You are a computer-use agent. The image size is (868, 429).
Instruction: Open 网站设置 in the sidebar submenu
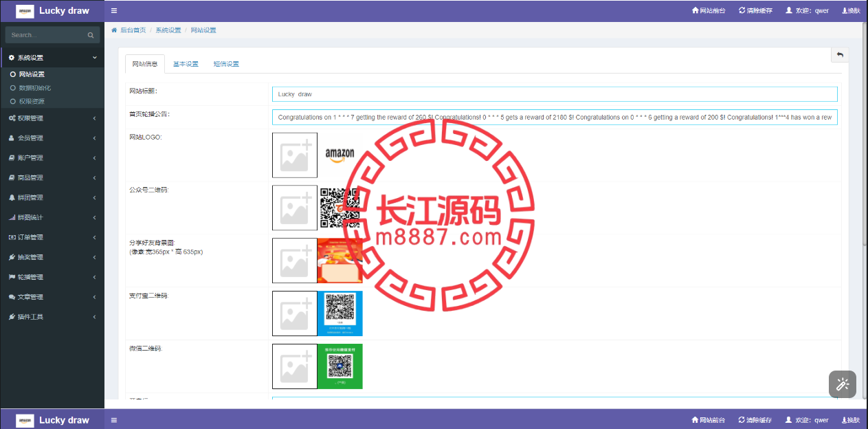pyautogui.click(x=32, y=74)
